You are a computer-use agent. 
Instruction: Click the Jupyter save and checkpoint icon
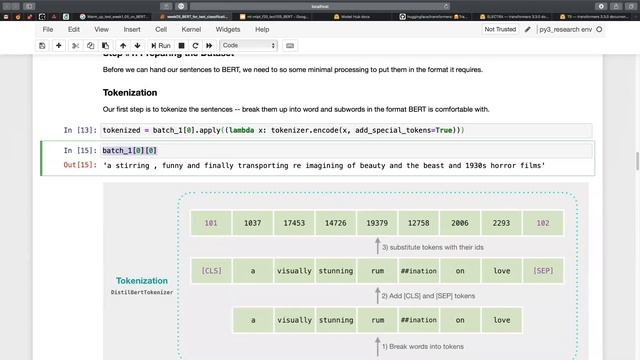click(42, 46)
